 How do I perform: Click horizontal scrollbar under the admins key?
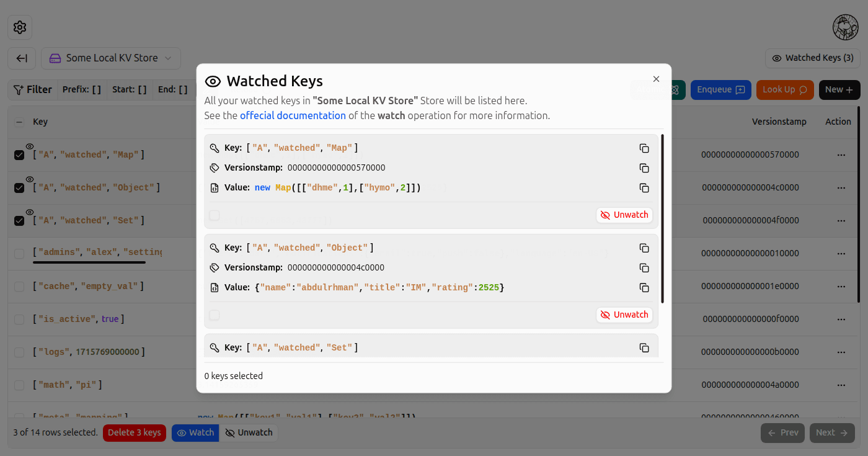click(x=89, y=262)
